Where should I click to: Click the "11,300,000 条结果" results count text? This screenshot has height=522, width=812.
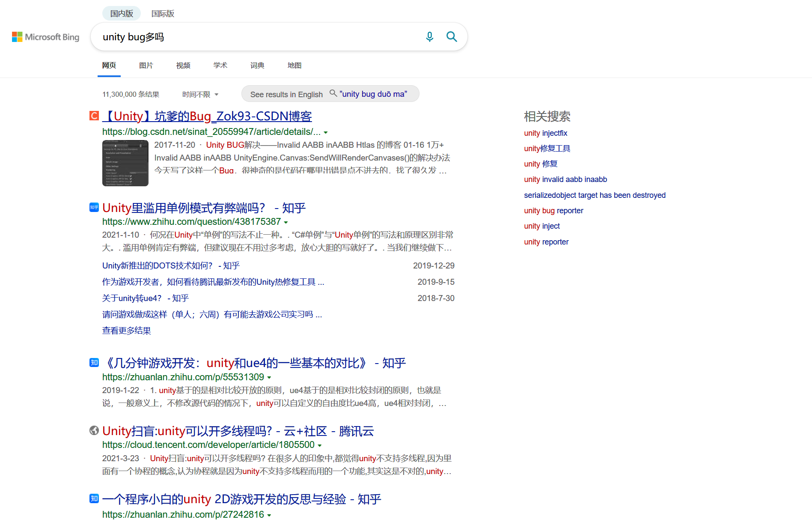tap(131, 94)
